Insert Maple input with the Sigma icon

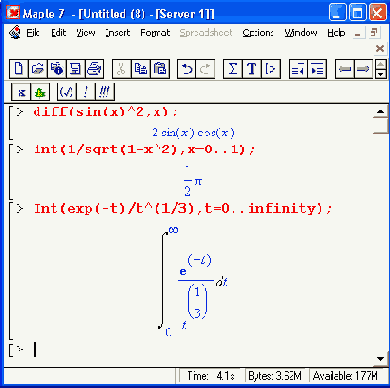pyautogui.click(x=233, y=69)
